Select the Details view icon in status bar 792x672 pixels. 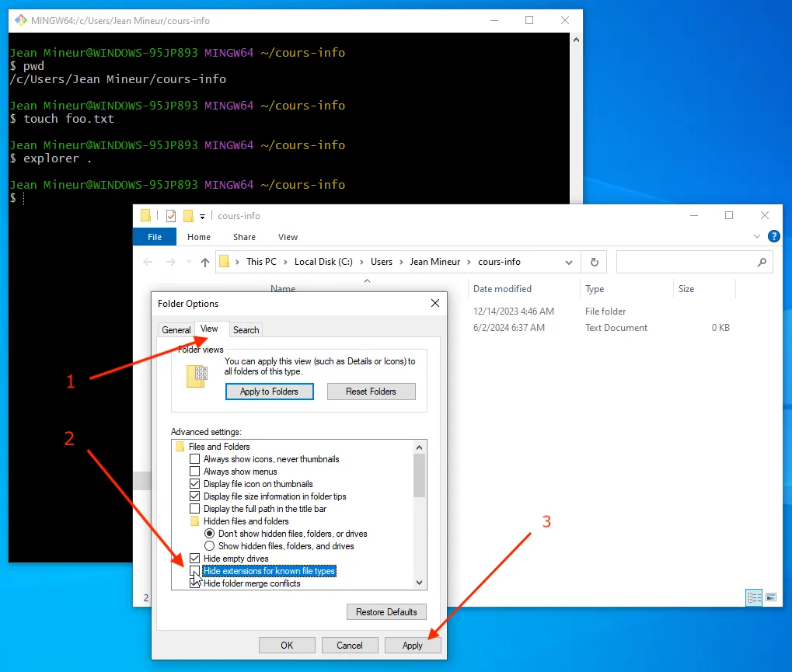[x=754, y=597]
